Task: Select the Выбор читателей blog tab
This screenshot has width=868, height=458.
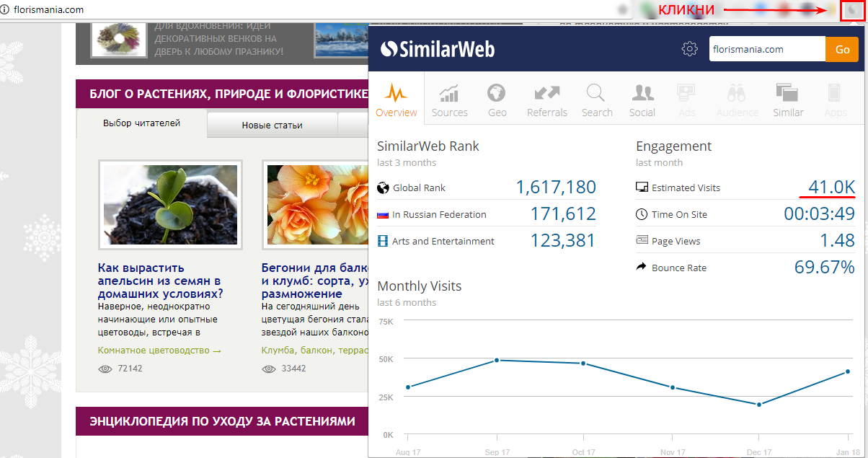Action: 141,123
